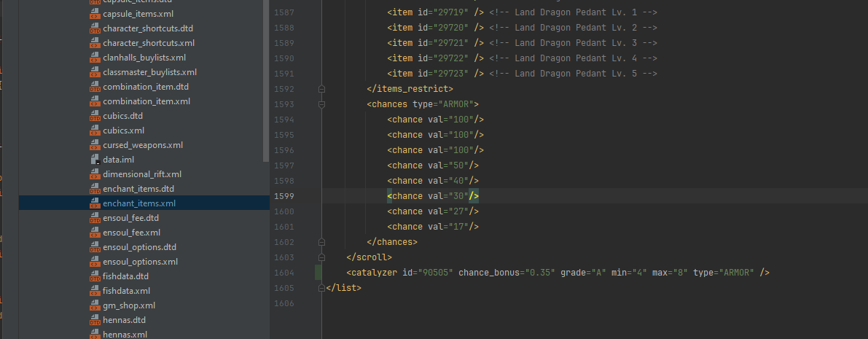The image size is (868, 339).
Task: Click the DTD file icon beside ensoul_fee.dtd
Action: (94, 218)
